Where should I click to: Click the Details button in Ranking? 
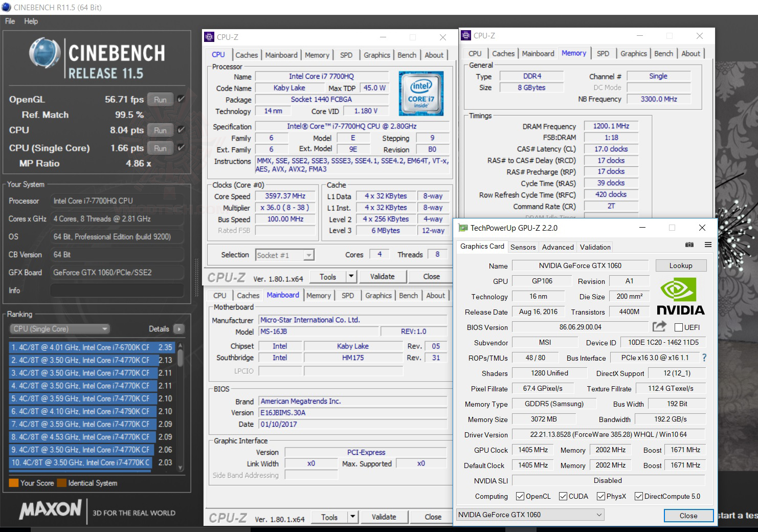pyautogui.click(x=159, y=329)
